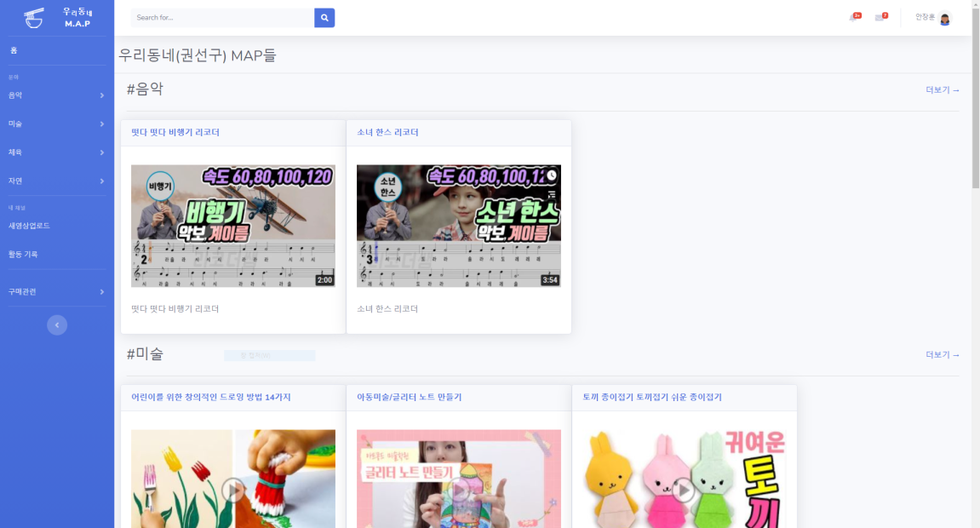Click the 우리동네 M.A.P brand text
The image size is (980, 528).
[77, 18]
